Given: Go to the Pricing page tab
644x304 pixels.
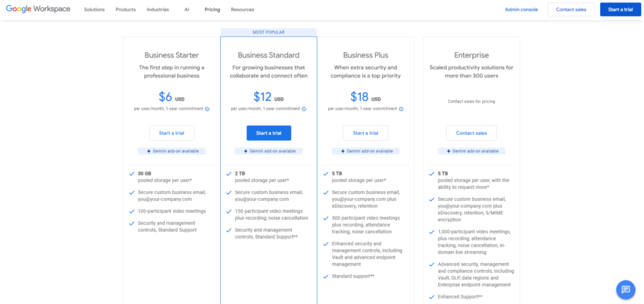Looking at the screenshot, I should (212, 10).
